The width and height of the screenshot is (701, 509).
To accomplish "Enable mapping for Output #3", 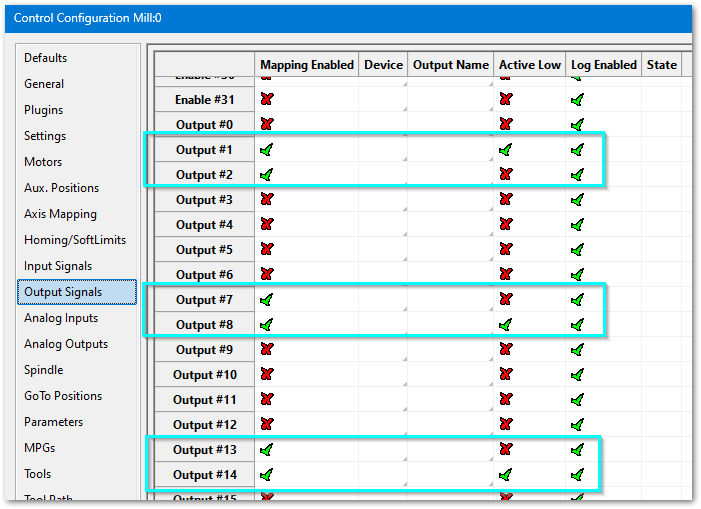I will point(267,200).
